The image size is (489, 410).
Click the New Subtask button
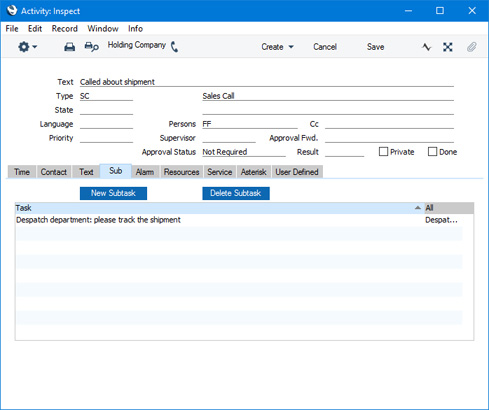[x=113, y=193]
